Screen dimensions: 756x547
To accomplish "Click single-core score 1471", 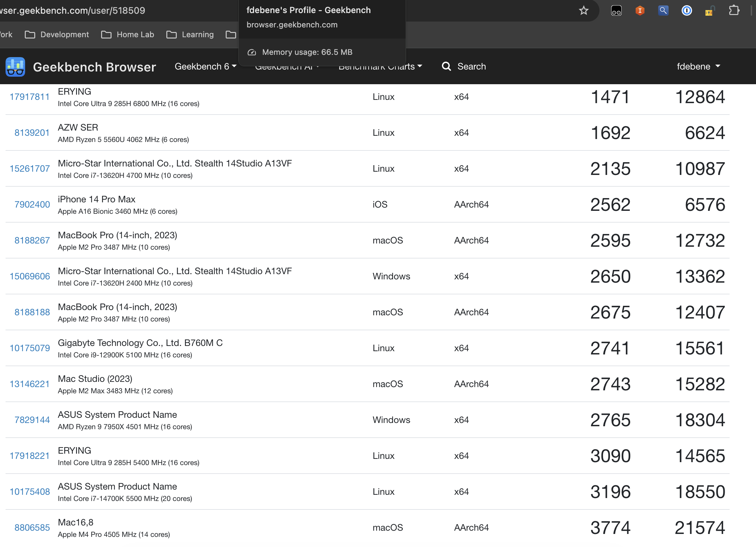I will coord(610,97).
